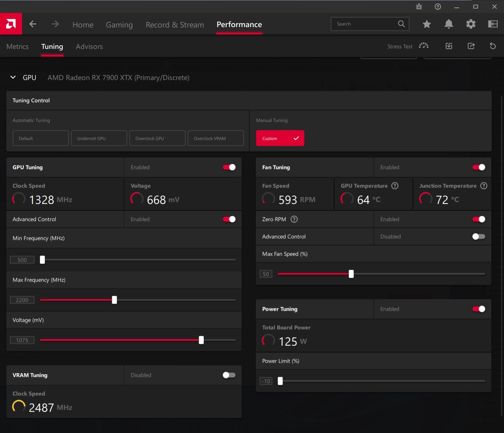Switch to the Advisors sub-tab

click(x=89, y=46)
